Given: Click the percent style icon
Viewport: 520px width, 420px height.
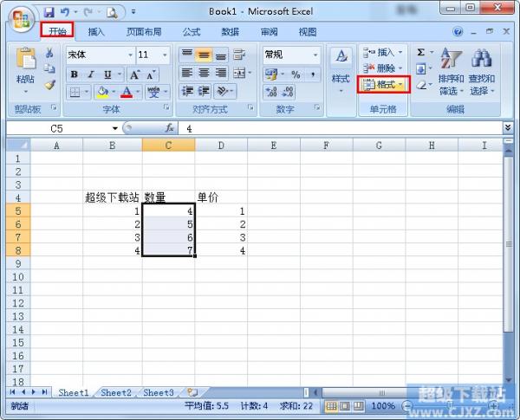Looking at the screenshot, I should coord(295,74).
